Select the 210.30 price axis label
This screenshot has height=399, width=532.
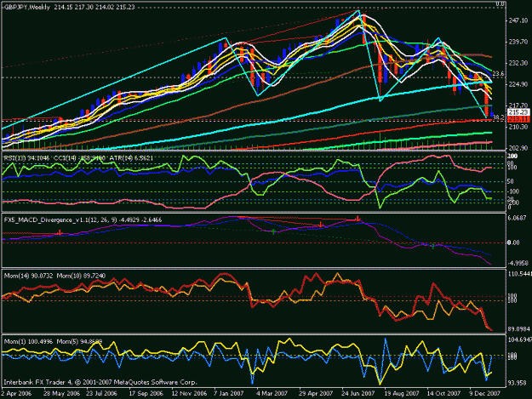pos(518,127)
